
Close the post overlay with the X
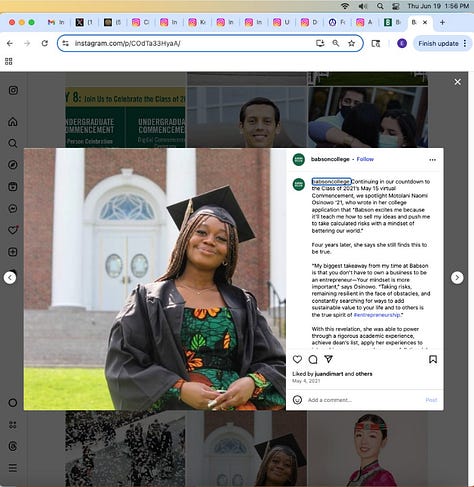click(x=458, y=82)
